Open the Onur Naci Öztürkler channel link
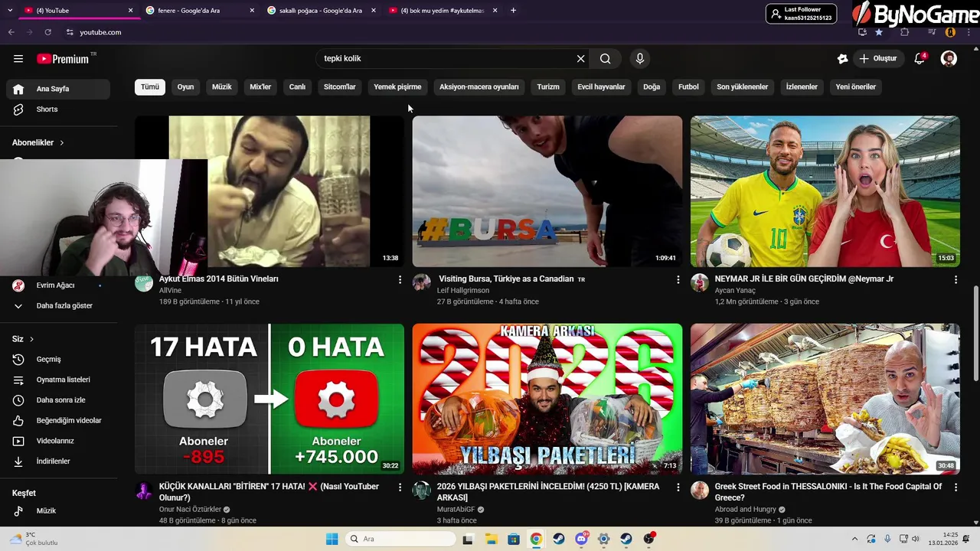The image size is (980, 551). tap(190, 510)
